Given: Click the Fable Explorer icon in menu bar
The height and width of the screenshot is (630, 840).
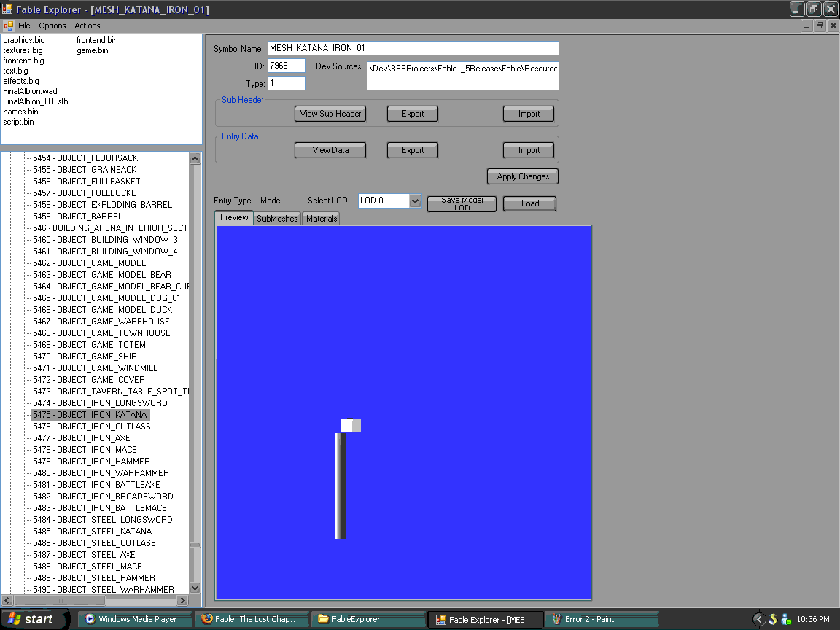Looking at the screenshot, I should (8, 26).
